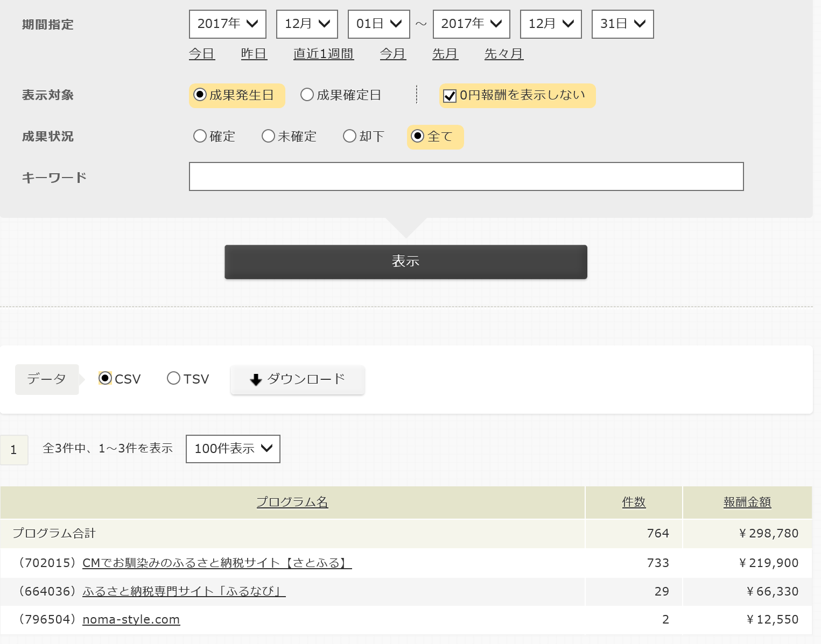Choose the 先々月 period link

pyautogui.click(x=504, y=54)
